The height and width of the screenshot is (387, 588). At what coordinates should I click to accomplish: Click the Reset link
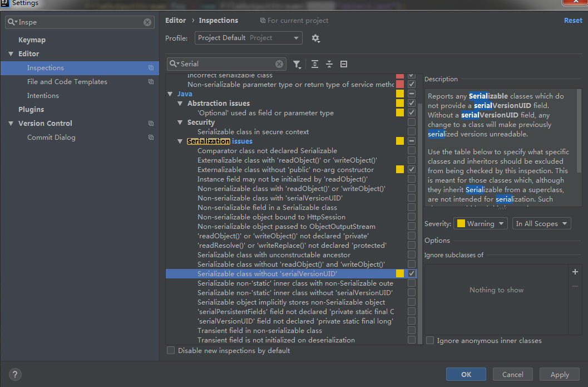pyautogui.click(x=573, y=21)
